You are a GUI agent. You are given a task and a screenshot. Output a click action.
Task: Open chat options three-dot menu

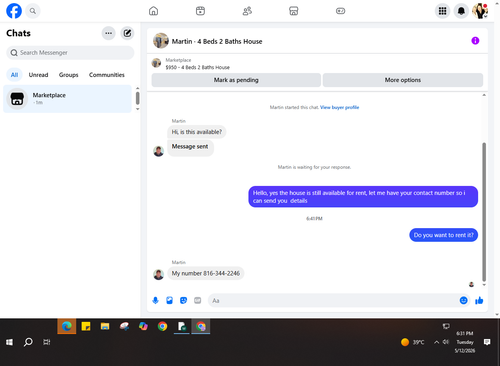coord(108,33)
